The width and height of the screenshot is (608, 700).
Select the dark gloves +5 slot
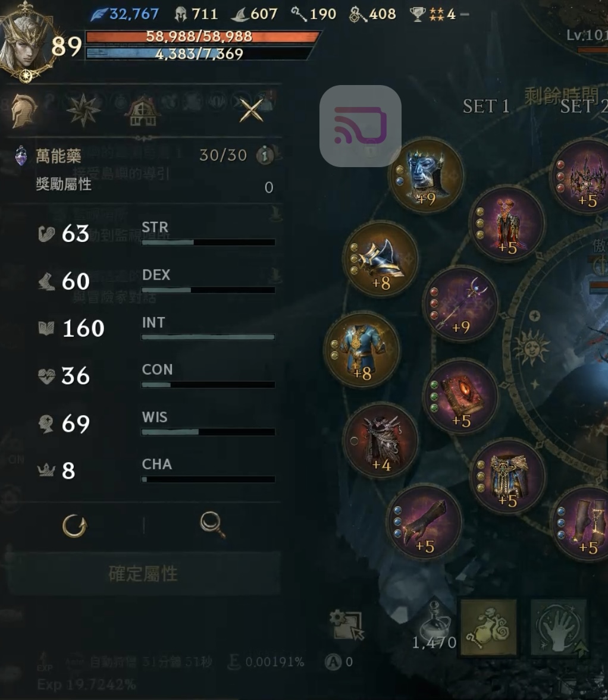pyautogui.click(x=425, y=522)
